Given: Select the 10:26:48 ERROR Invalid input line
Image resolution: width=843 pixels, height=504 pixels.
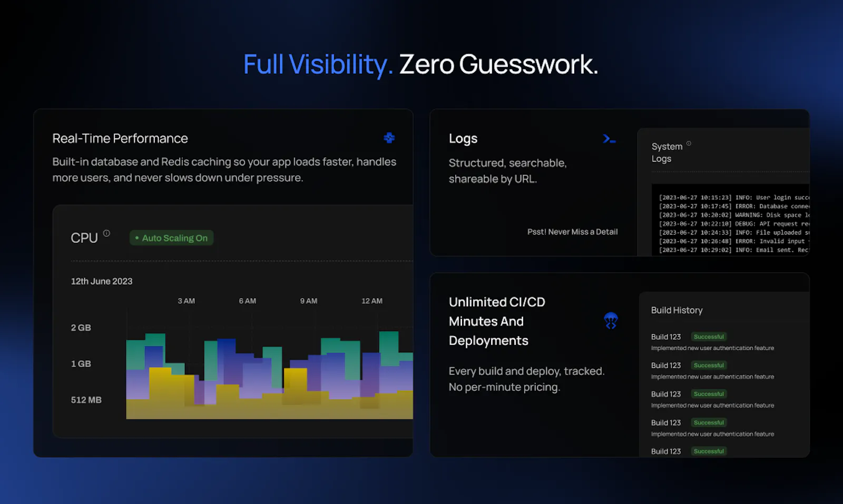Looking at the screenshot, I should [x=734, y=241].
